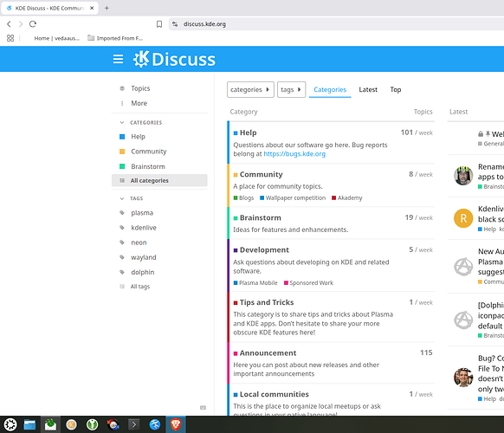The height and width of the screenshot is (433, 504).
Task: Open Brave browser in taskbar
Action: tap(176, 424)
